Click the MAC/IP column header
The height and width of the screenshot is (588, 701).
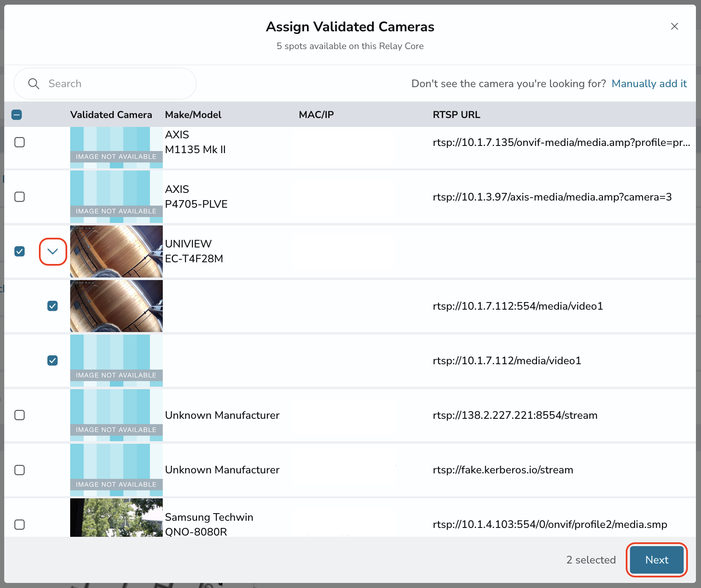point(316,115)
